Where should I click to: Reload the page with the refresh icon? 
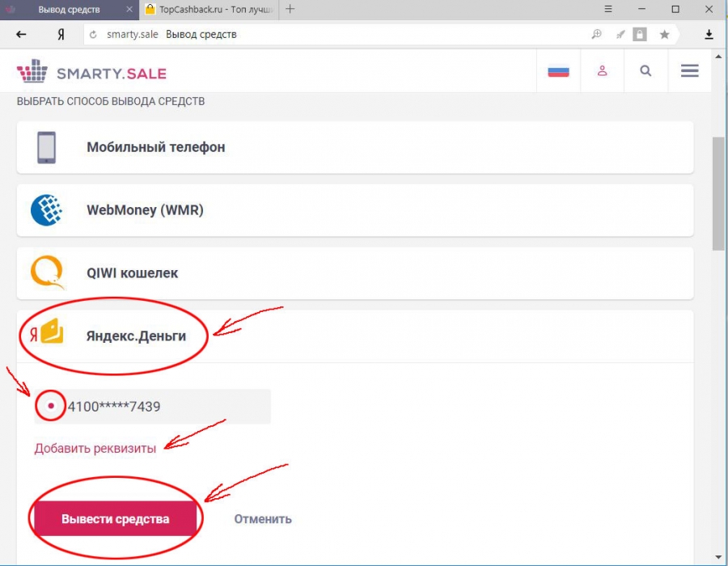pos(93,34)
